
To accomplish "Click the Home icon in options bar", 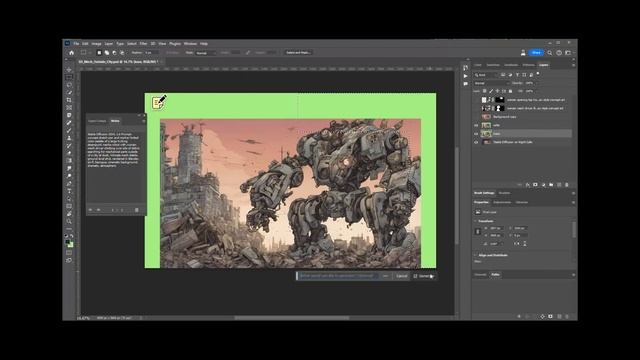I will [x=71, y=53].
